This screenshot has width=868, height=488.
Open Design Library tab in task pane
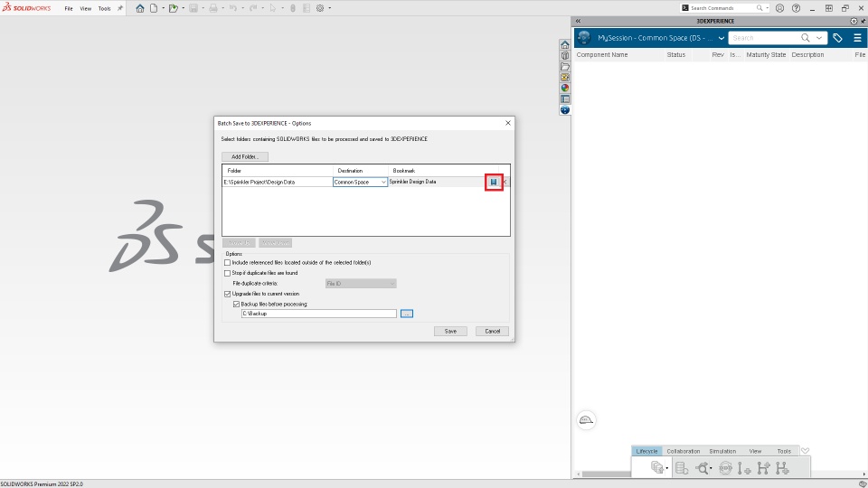[x=564, y=55]
